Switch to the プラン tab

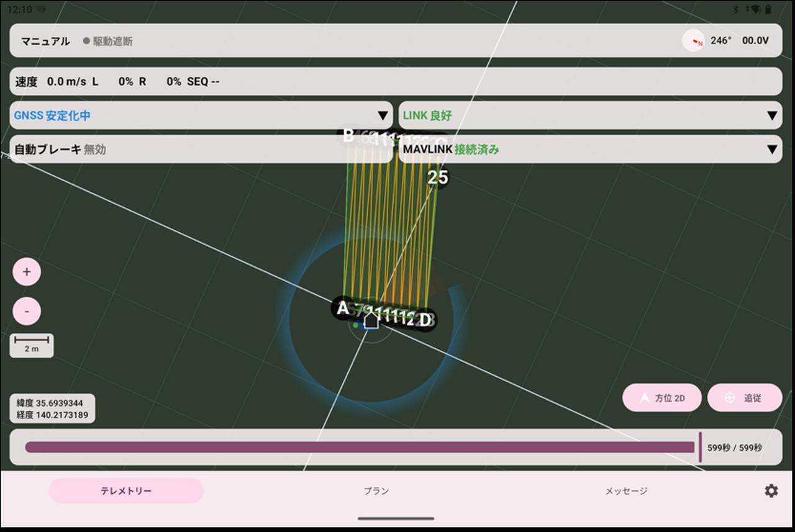point(376,491)
